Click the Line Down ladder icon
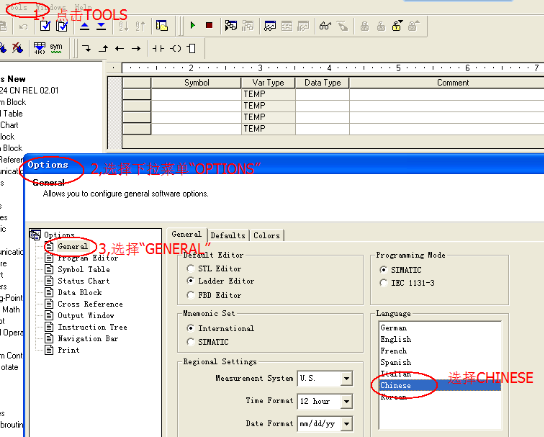This screenshot has width=544, height=437. tap(86, 48)
